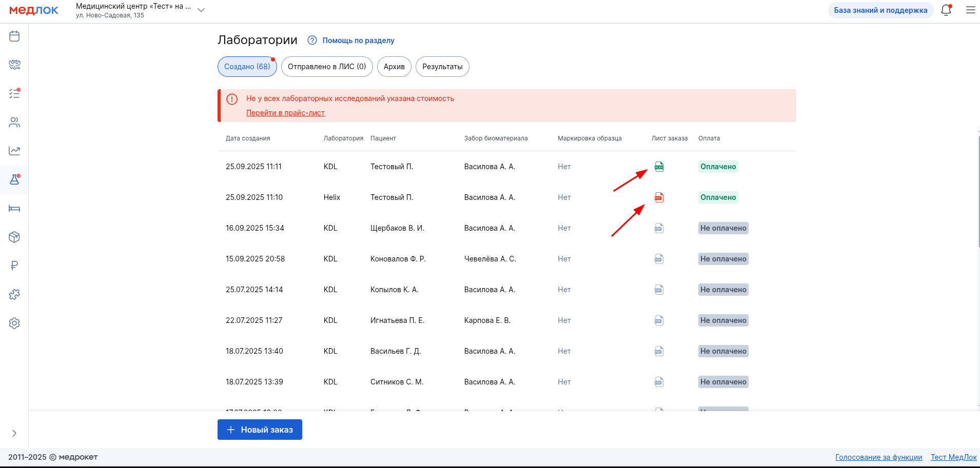Open the hamburger menu at top right
980x468 pixels.
pos(970,10)
